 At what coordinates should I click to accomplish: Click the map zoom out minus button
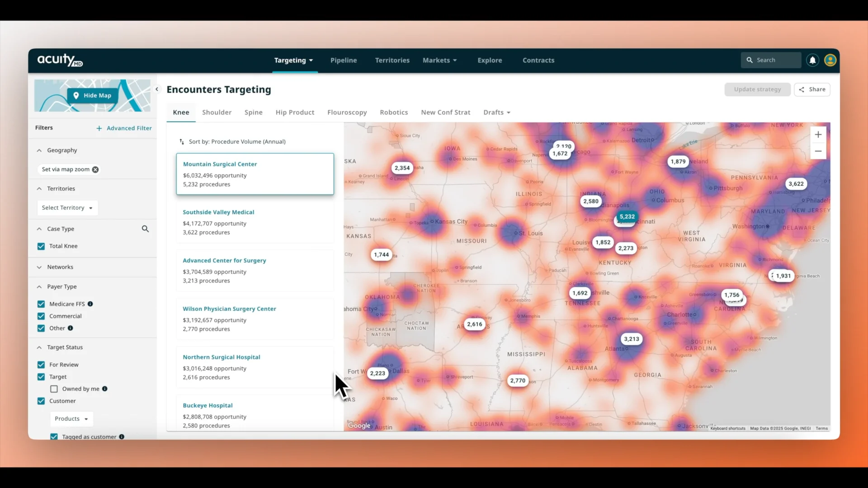pos(818,151)
